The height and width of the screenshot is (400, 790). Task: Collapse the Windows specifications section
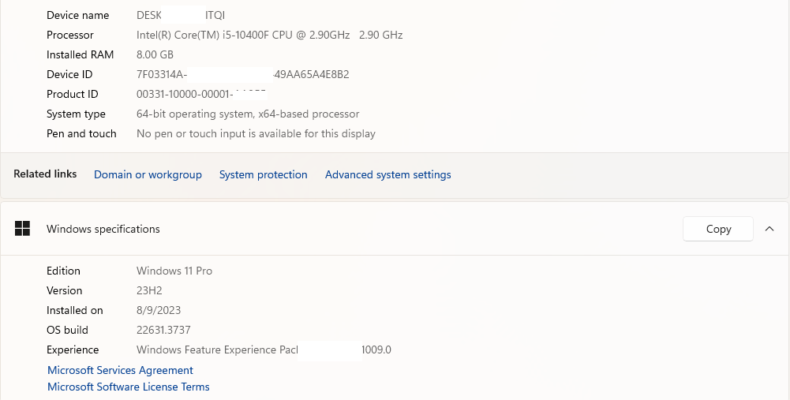click(x=769, y=229)
